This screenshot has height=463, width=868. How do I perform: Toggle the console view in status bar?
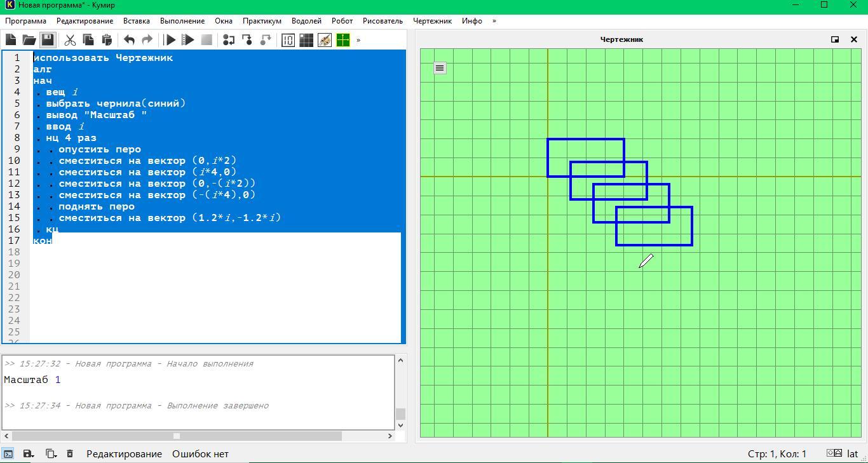click(8, 453)
